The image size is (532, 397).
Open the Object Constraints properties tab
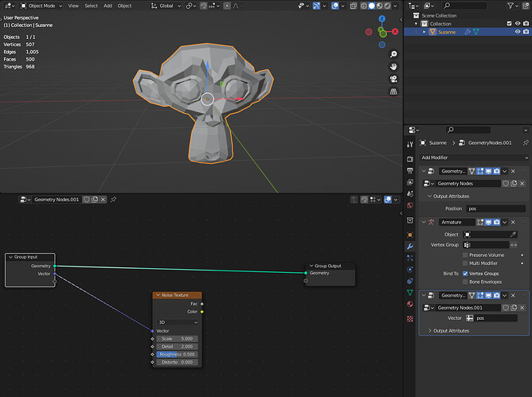(x=410, y=281)
